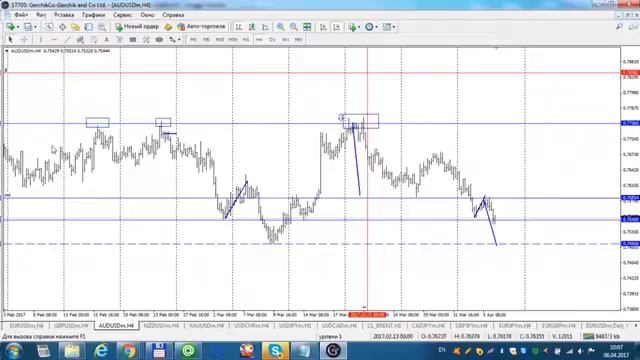Switch to the XAUUSDm,H4 chart tab

point(206,326)
